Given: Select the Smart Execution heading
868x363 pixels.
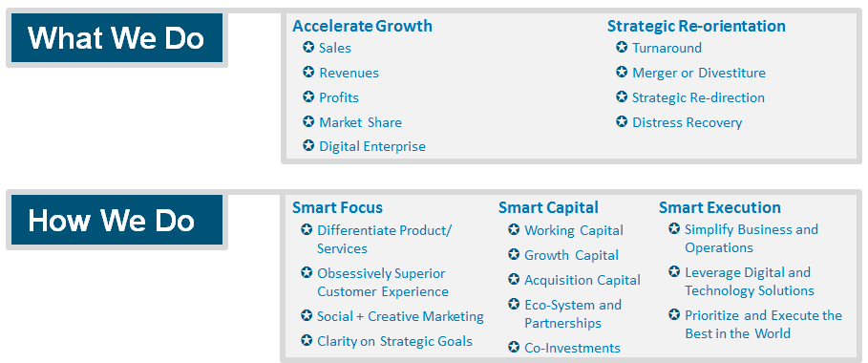Looking at the screenshot, I should click(720, 207).
